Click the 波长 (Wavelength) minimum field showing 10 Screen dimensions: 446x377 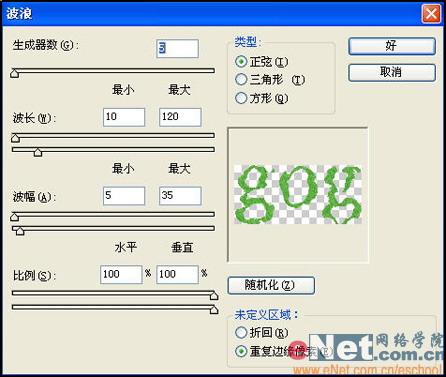[124, 117]
